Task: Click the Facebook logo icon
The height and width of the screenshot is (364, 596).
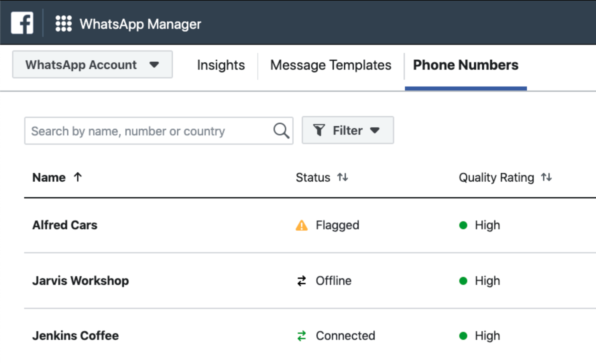Action: 21,22
